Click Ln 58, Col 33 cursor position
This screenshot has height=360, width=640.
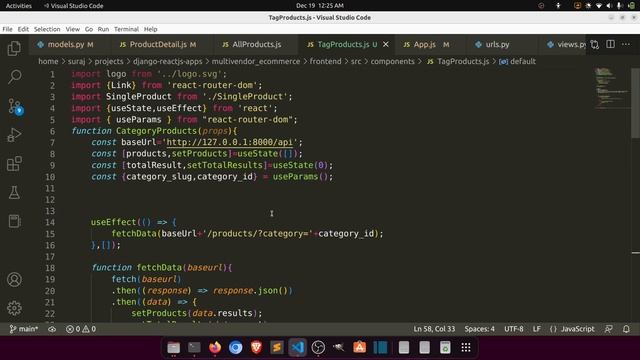[x=434, y=329]
